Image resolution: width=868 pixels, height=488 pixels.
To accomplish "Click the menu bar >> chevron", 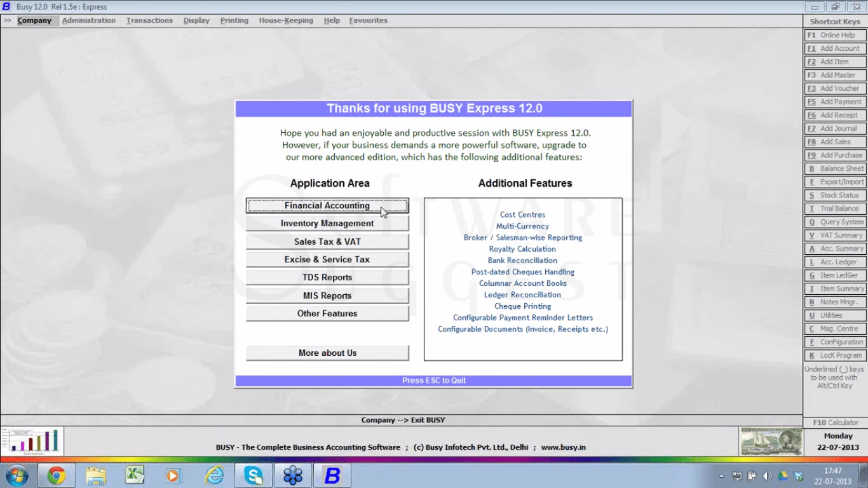I will [x=8, y=20].
